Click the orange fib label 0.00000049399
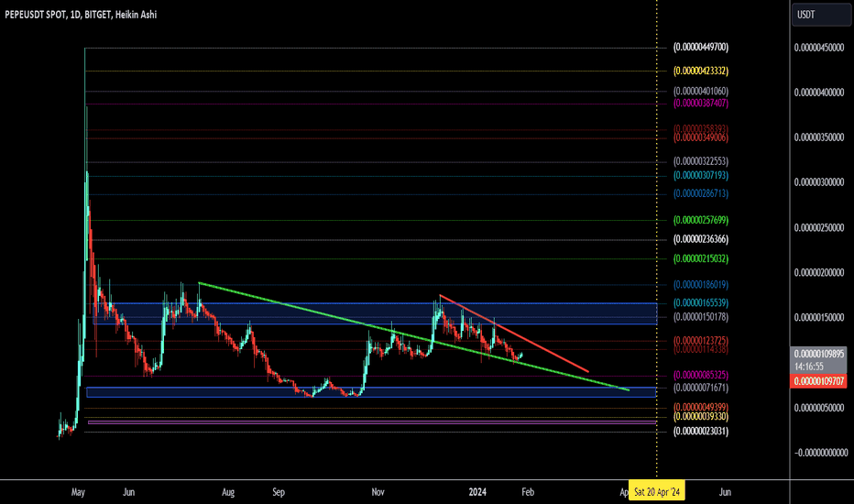 coord(700,407)
